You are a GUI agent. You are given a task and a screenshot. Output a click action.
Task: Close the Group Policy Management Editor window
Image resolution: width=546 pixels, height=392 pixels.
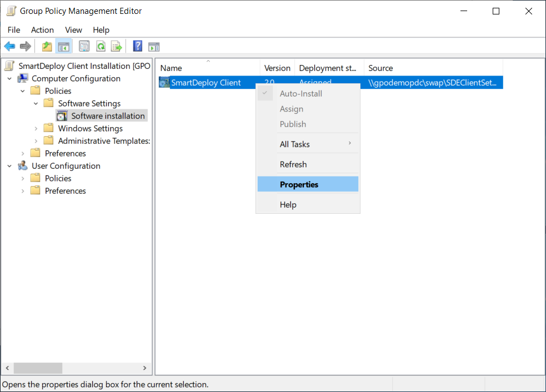529,11
